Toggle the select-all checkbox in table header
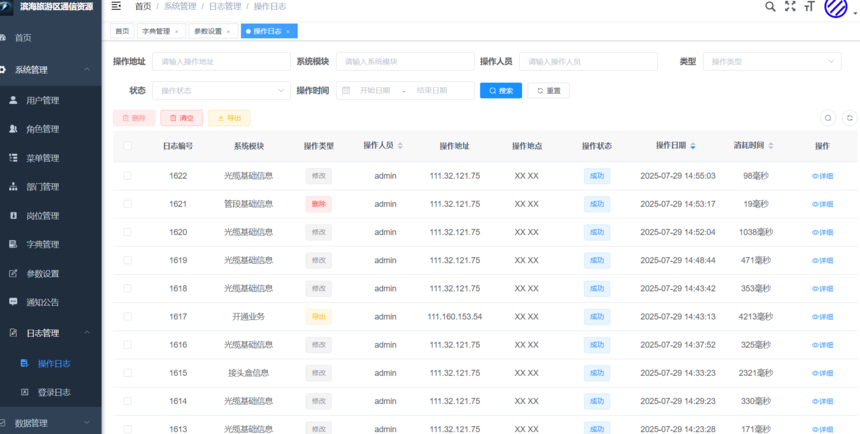This screenshot has height=434, width=860. 128,146
